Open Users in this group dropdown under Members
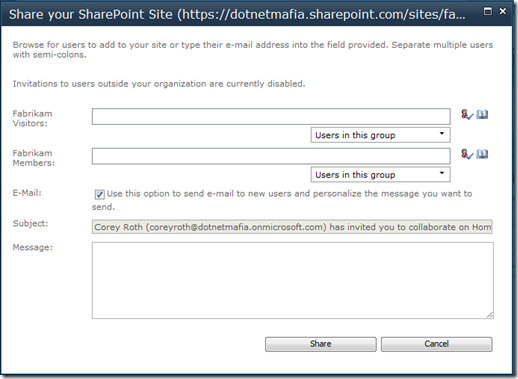 (381, 174)
